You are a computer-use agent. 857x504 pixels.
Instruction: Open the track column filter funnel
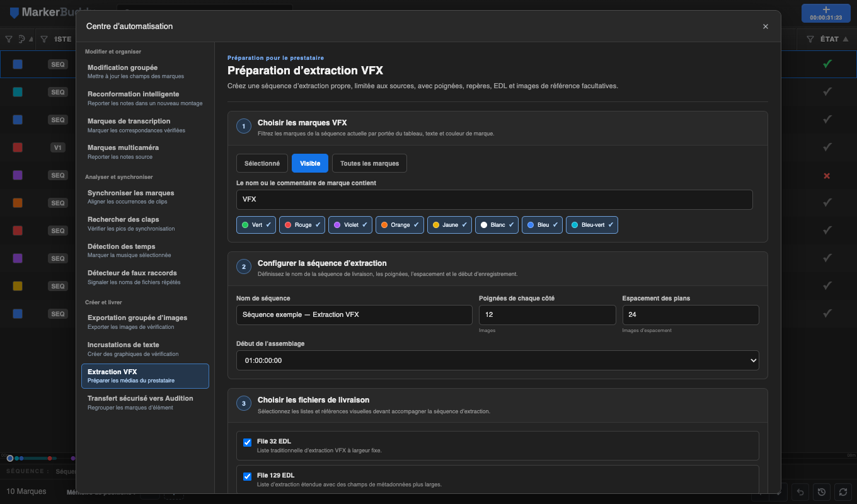(44, 39)
